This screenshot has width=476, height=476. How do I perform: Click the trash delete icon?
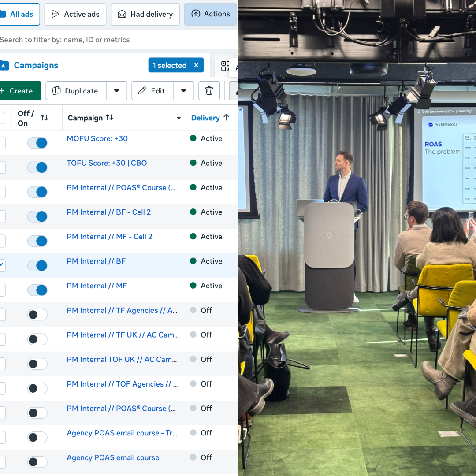pos(209,91)
